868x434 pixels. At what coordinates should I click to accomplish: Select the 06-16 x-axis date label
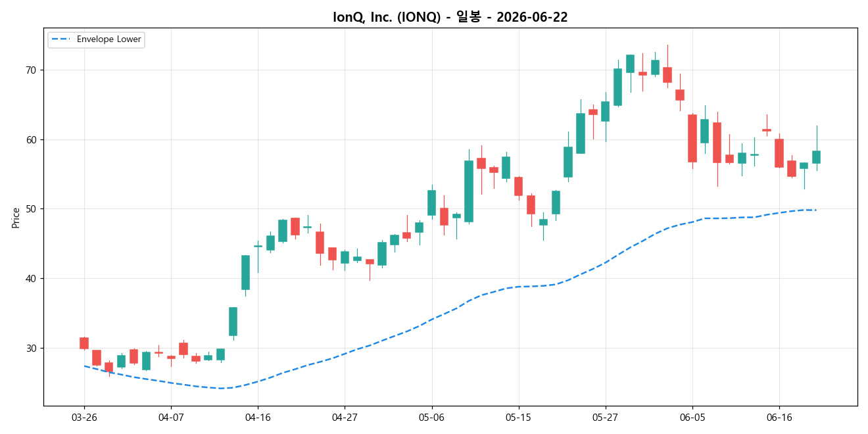779,418
